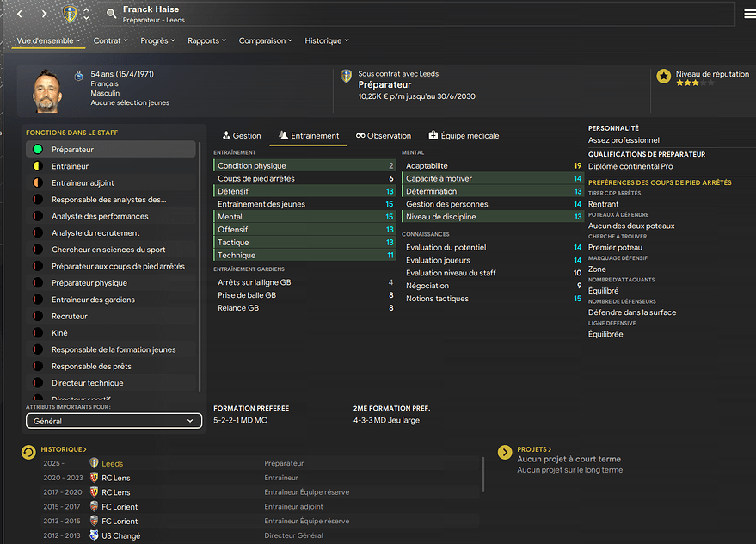Switch to the Équipe médicale tab

tap(464, 135)
